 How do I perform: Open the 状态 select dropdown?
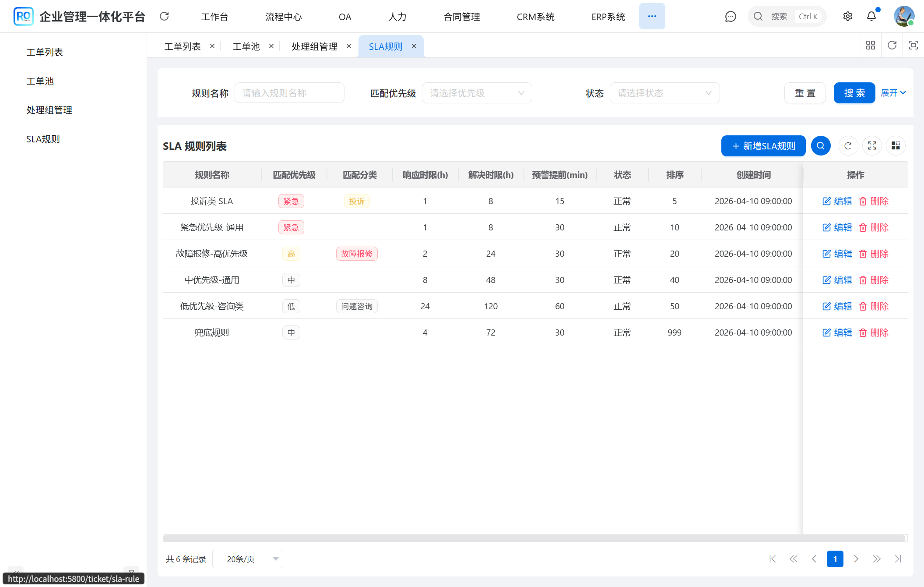coord(664,93)
